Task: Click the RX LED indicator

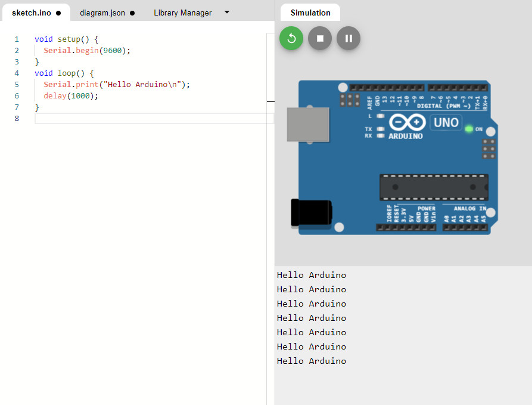Action: pyautogui.click(x=380, y=136)
